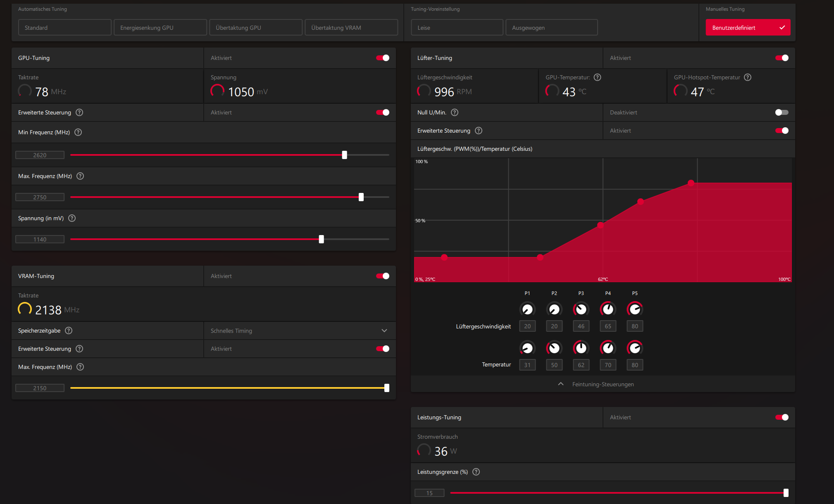834x504 pixels.
Task: Click help icon next to Min Frequenz
Action: 78,132
